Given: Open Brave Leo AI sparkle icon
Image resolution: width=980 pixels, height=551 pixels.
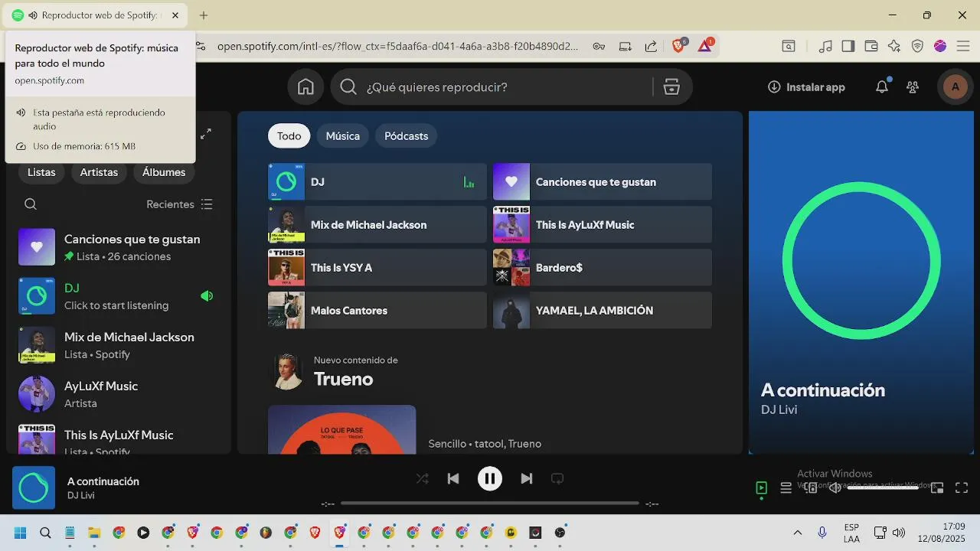Looking at the screenshot, I should click(x=894, y=46).
